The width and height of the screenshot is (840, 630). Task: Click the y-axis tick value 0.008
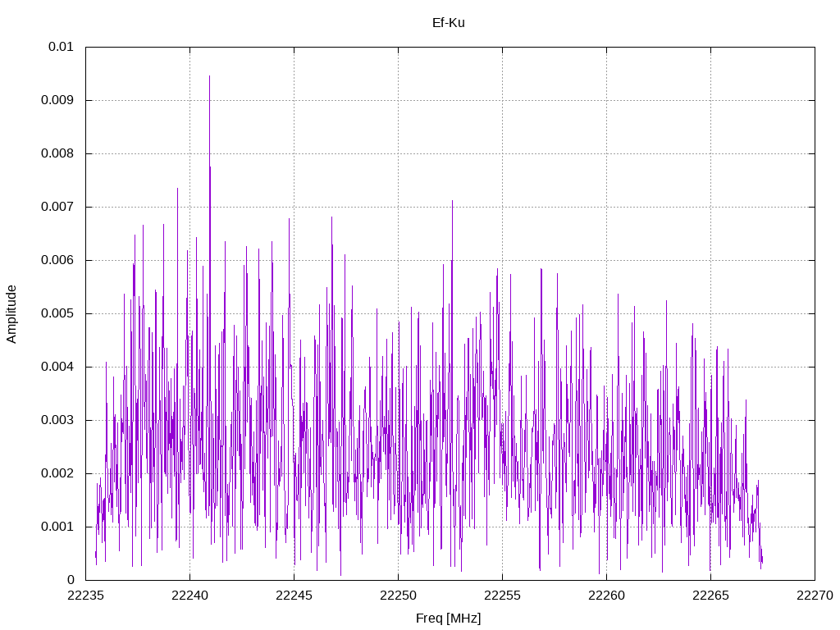click(x=57, y=153)
